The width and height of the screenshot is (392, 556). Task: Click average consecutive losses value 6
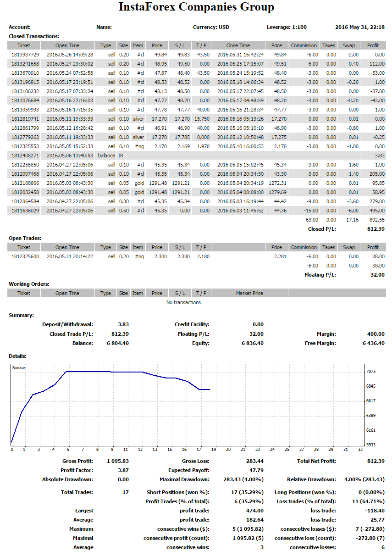point(383,547)
